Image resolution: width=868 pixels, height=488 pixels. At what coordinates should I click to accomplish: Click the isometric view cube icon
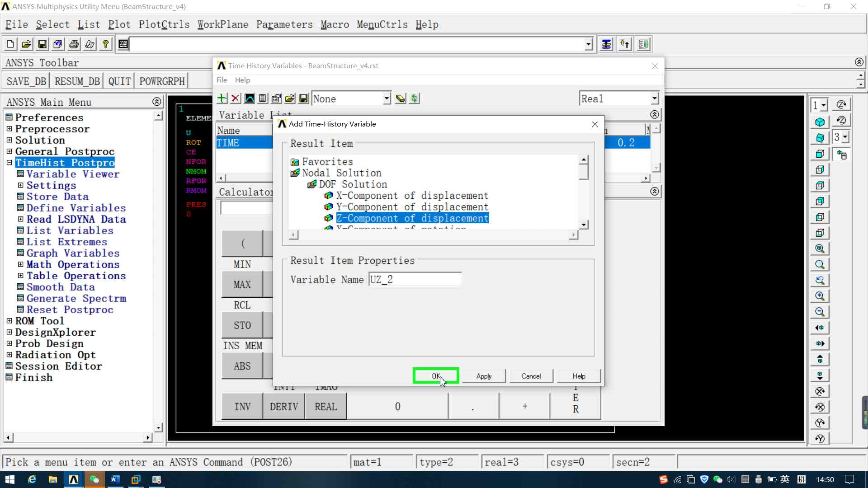click(820, 122)
